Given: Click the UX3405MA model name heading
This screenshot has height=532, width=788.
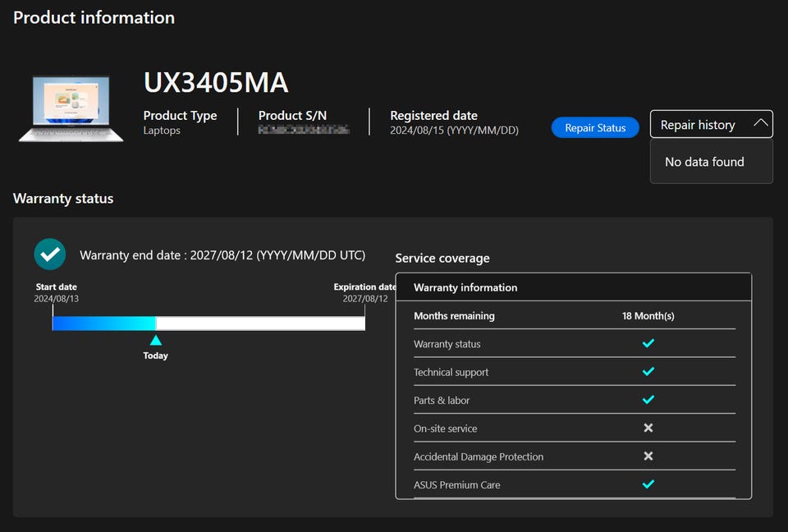Looking at the screenshot, I should [x=216, y=82].
